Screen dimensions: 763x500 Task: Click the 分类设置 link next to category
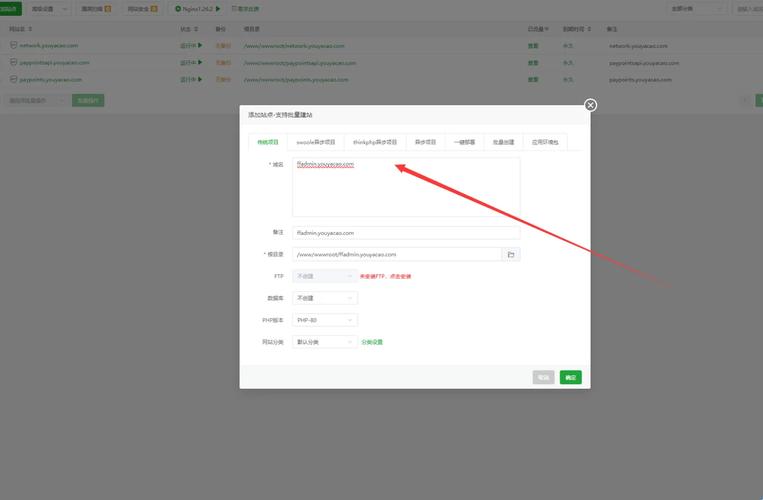tap(372, 342)
